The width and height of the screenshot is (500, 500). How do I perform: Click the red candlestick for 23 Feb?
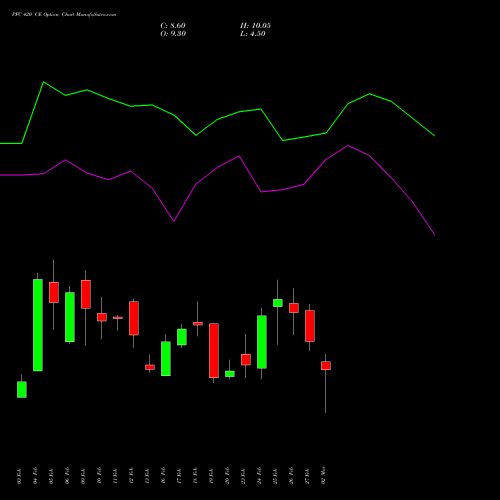click(246, 360)
